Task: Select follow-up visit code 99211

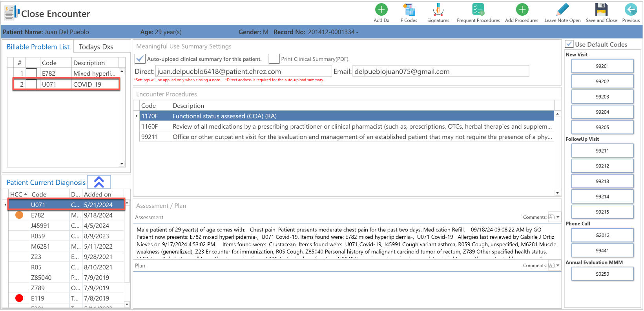Action: point(602,151)
